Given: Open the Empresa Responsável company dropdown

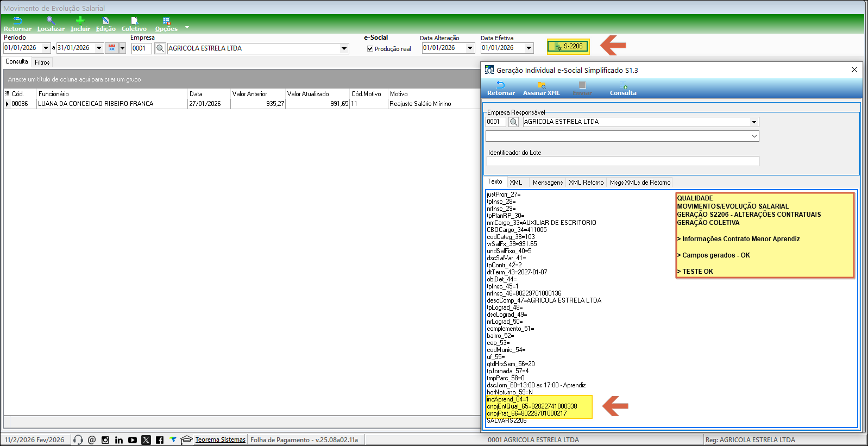Looking at the screenshot, I should [754, 122].
